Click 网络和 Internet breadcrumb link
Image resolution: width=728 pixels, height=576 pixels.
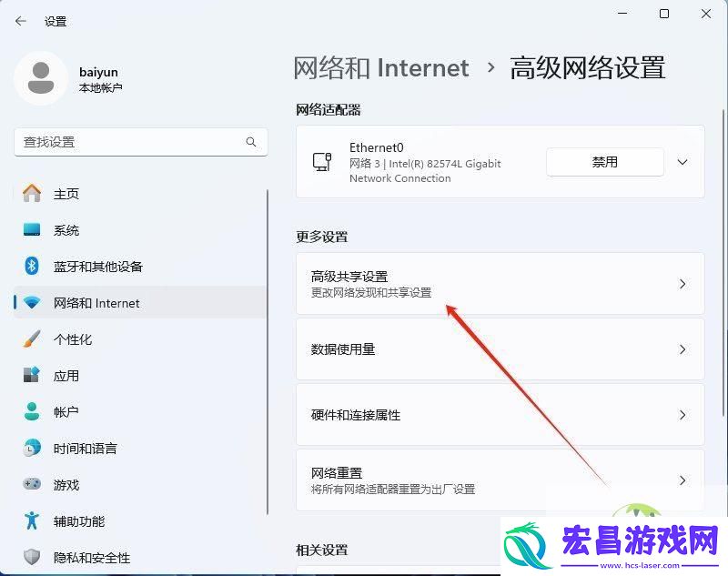[x=381, y=67]
